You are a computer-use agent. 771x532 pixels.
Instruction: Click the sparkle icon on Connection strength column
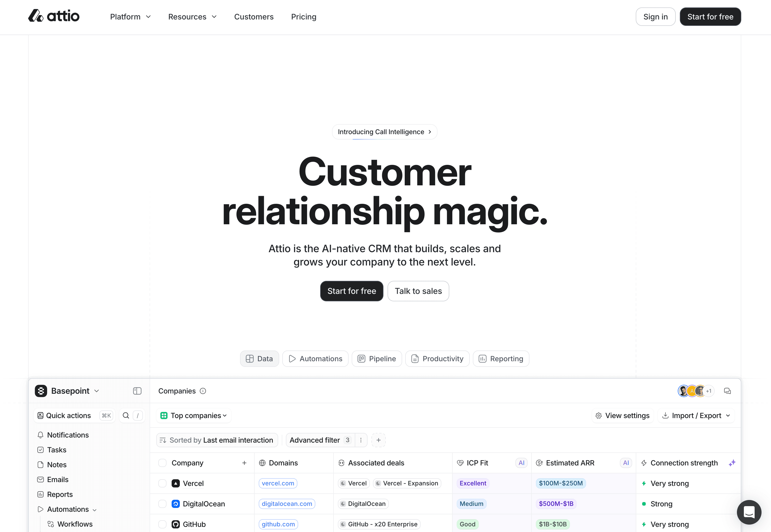(732, 463)
